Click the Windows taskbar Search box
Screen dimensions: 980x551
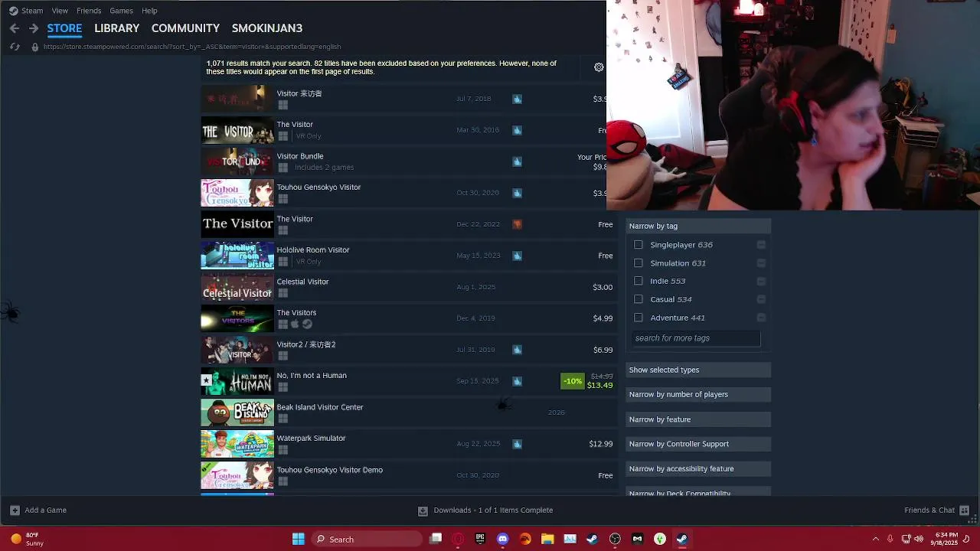pos(367,539)
